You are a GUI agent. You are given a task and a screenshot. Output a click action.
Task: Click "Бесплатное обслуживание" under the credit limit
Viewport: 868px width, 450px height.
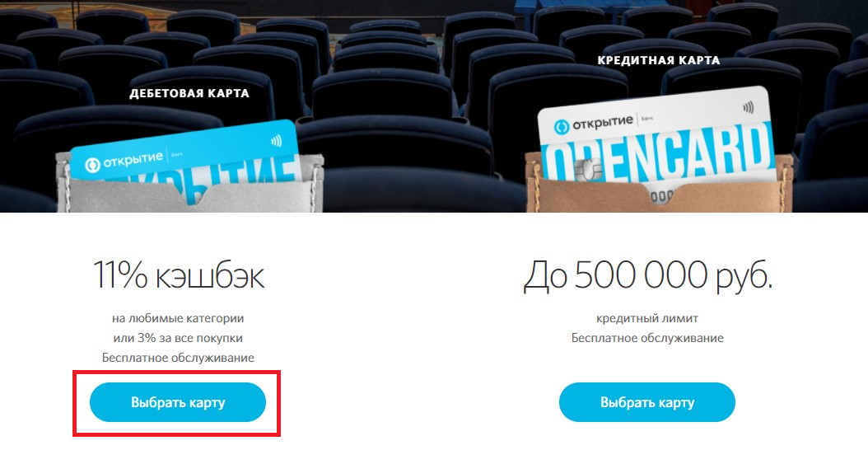[x=647, y=338]
